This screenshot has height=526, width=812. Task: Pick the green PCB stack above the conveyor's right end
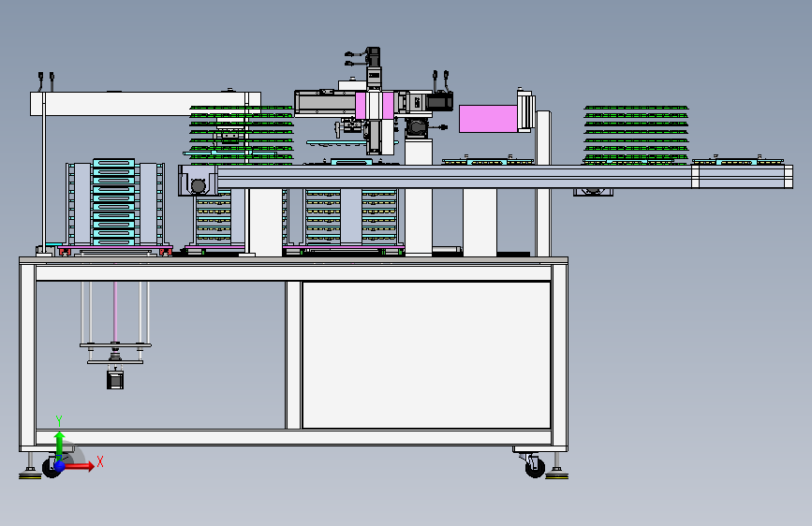coord(636,135)
